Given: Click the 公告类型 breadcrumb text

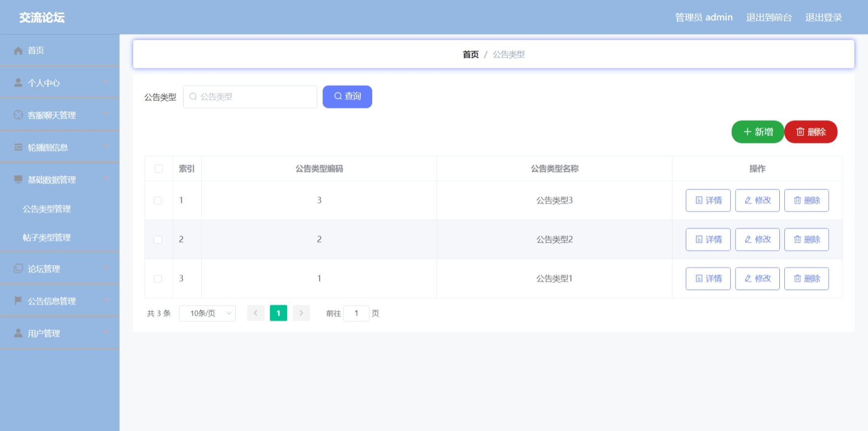Looking at the screenshot, I should (509, 55).
